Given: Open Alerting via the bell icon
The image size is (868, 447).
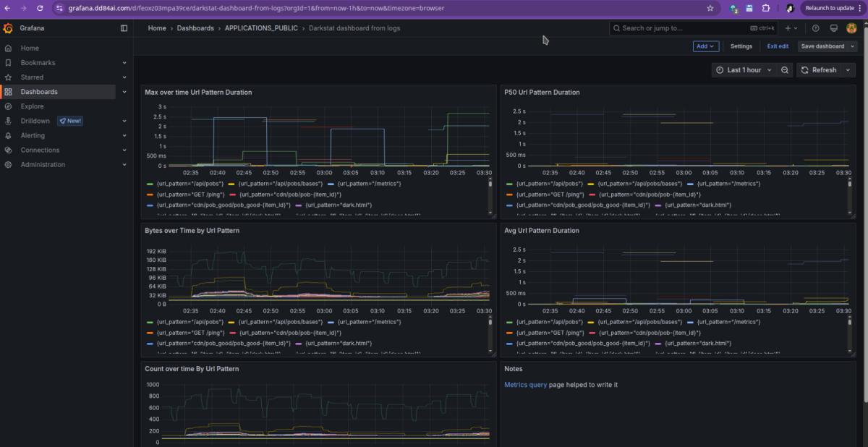Looking at the screenshot, I should tap(8, 135).
